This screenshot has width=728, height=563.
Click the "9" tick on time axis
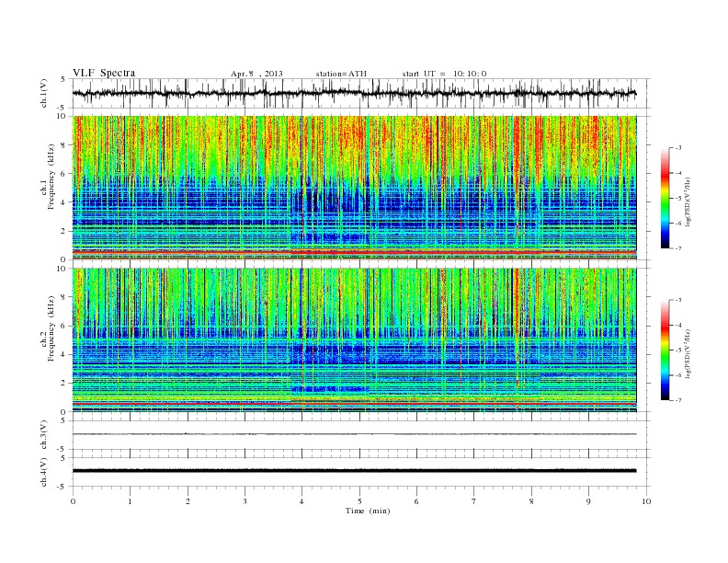[x=588, y=501]
